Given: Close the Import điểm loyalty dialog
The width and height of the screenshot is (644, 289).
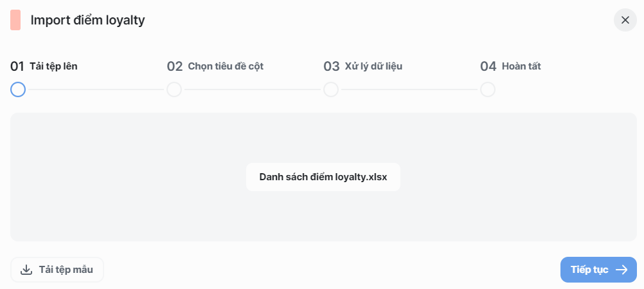Looking at the screenshot, I should coord(625,20).
